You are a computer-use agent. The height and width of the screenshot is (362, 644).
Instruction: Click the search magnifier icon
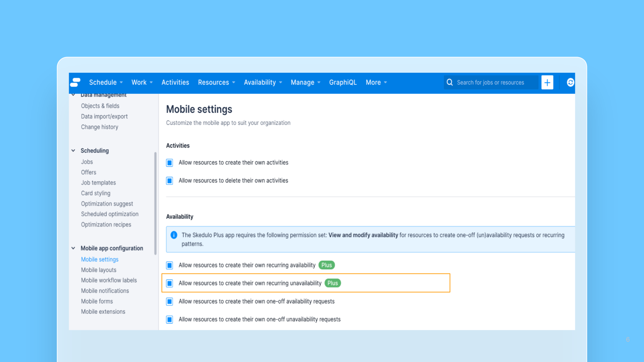(450, 82)
